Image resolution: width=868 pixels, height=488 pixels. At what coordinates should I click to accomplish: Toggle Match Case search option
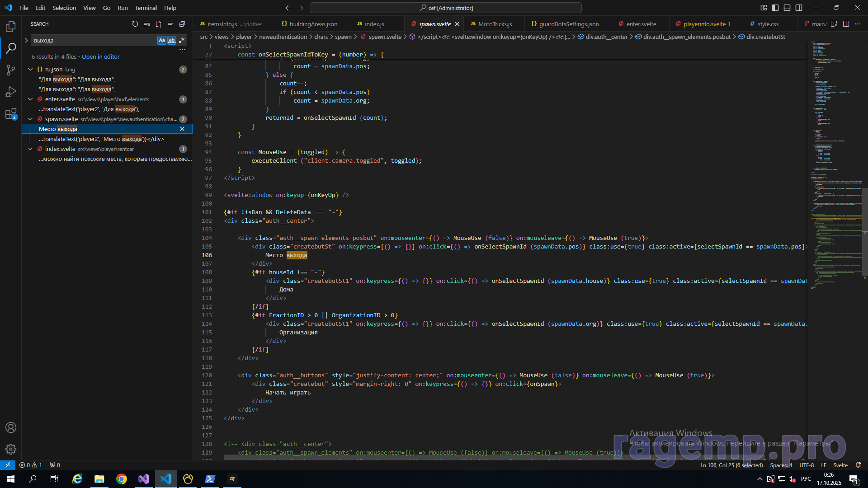161,40
